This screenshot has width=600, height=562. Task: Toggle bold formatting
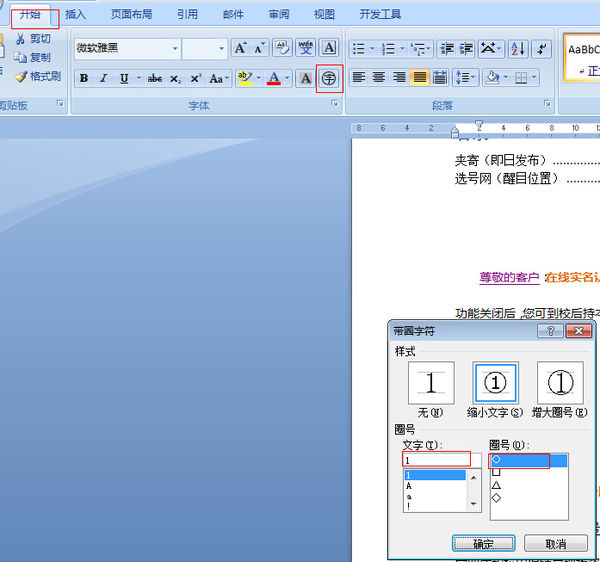83,79
